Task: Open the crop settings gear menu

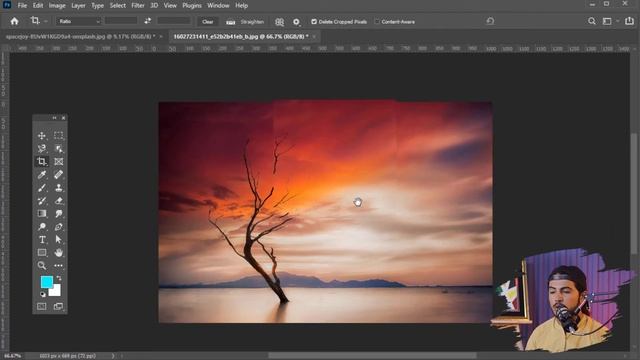Action: point(296,22)
